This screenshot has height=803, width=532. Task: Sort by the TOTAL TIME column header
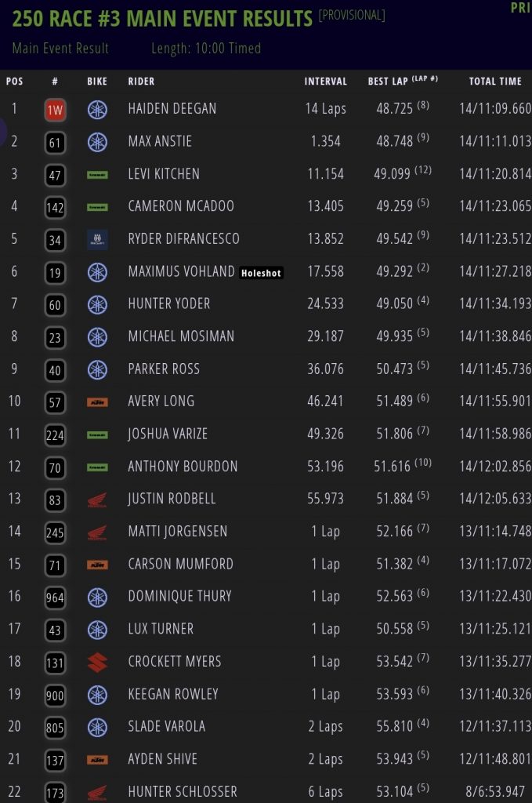point(495,81)
